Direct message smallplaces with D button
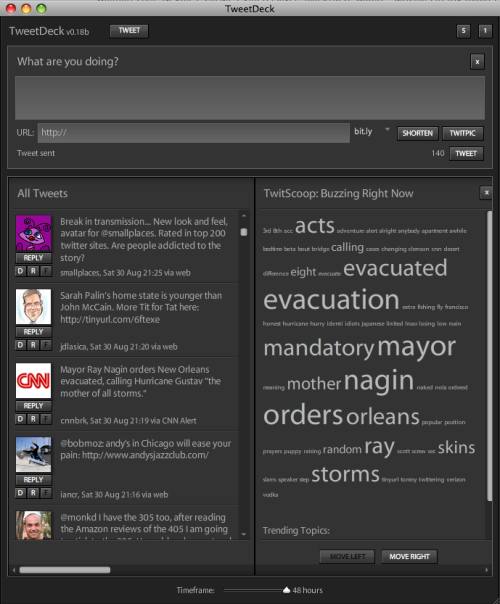Viewport: 500px width, 604px height. pos(21,271)
